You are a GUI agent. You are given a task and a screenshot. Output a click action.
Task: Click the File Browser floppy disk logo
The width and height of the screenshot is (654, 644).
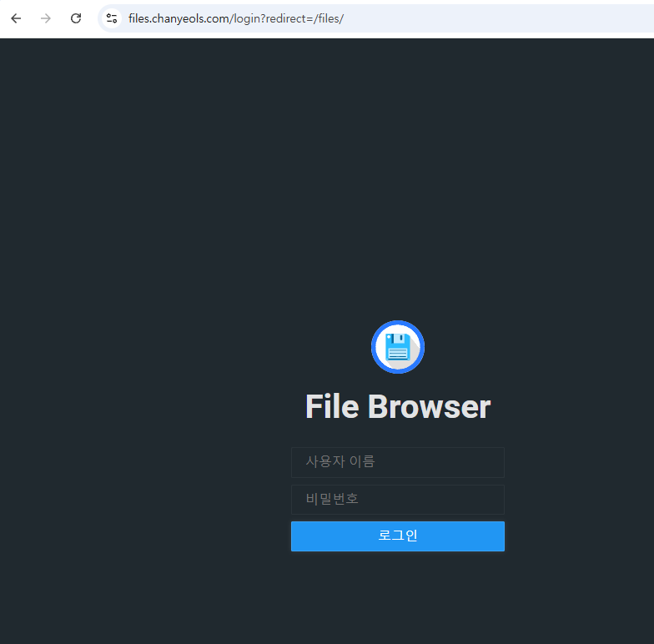(x=397, y=347)
